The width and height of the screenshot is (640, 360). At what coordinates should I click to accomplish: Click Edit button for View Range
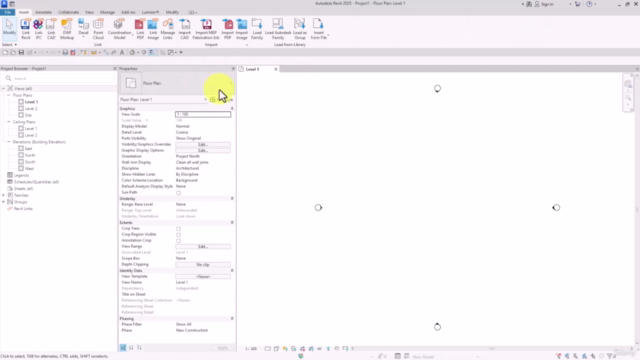[203, 247]
